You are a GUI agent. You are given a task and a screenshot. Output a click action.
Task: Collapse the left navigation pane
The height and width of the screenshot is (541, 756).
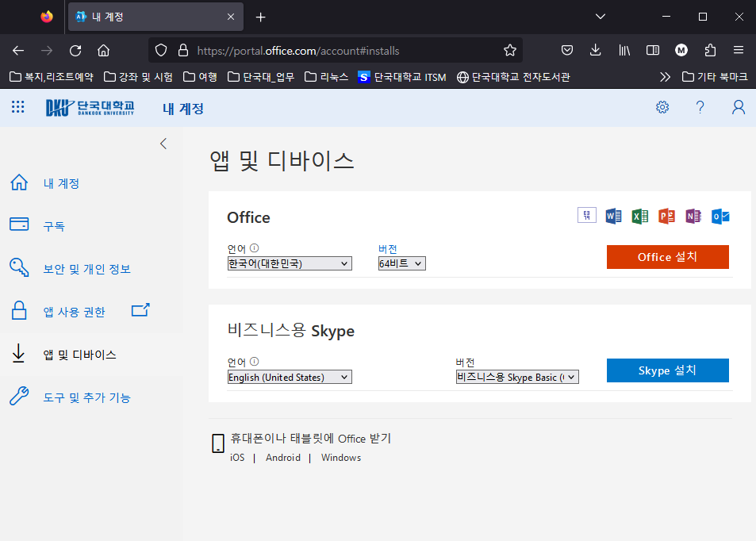[163, 144]
